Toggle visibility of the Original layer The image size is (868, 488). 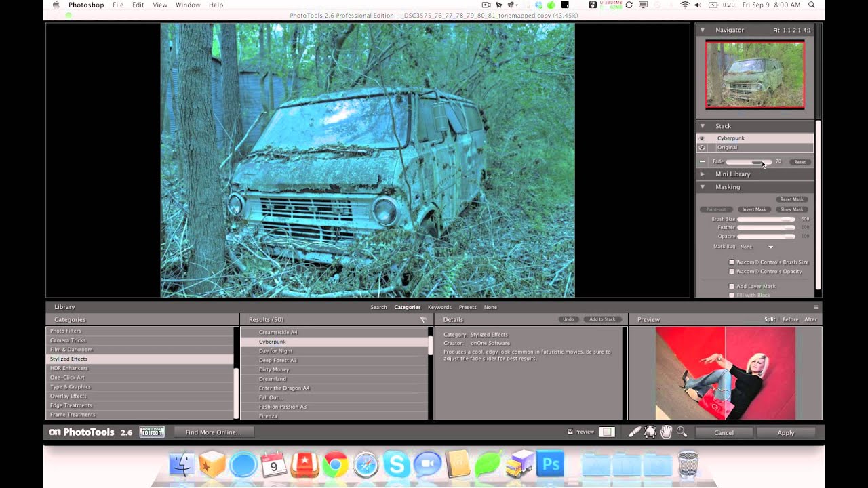tap(702, 147)
